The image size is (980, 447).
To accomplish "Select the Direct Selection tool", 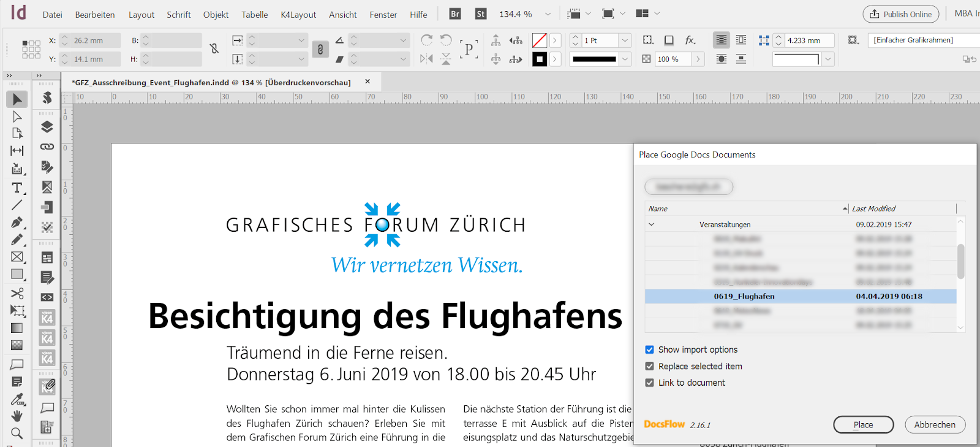I will tap(17, 117).
